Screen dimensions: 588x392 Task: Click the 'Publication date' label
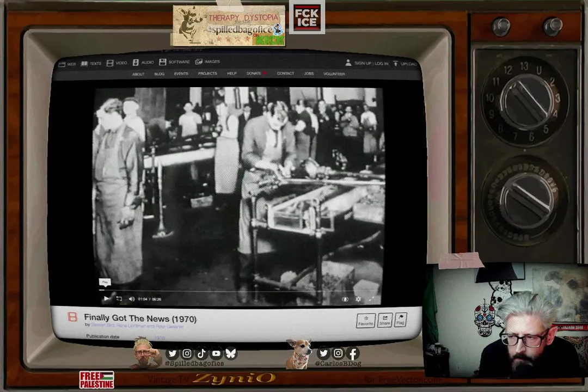103,336
